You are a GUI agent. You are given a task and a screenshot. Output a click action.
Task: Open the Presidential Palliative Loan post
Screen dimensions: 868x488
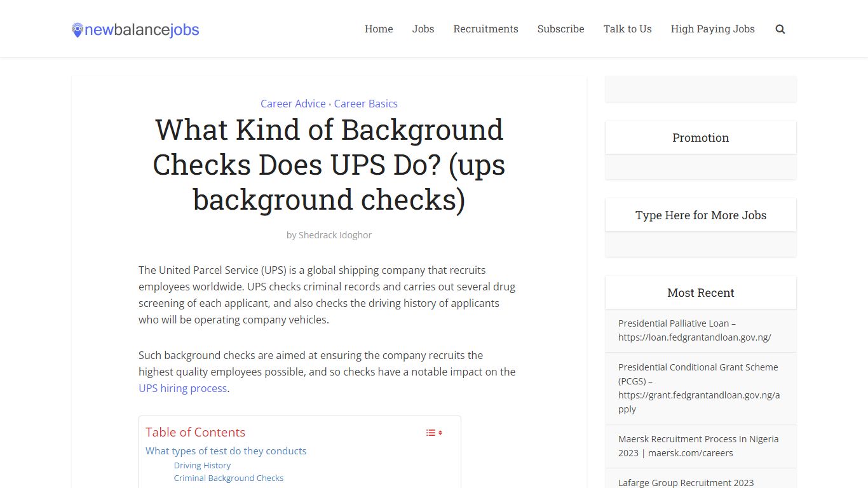695,330
